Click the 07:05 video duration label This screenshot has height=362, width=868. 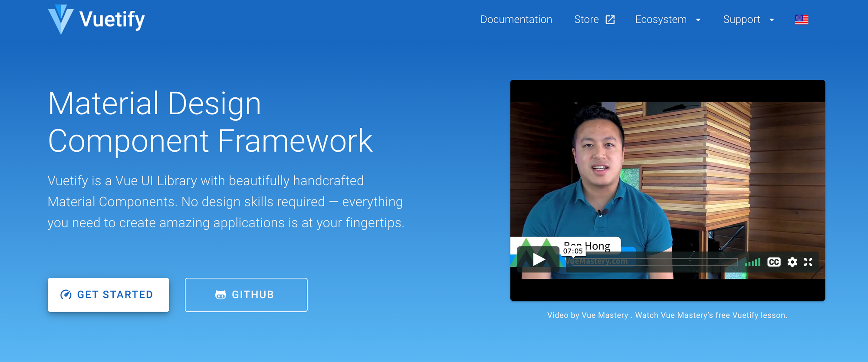coord(573,251)
